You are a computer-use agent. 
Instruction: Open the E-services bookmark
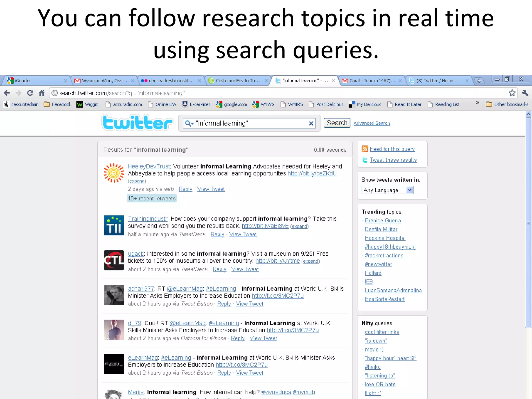tap(196, 104)
